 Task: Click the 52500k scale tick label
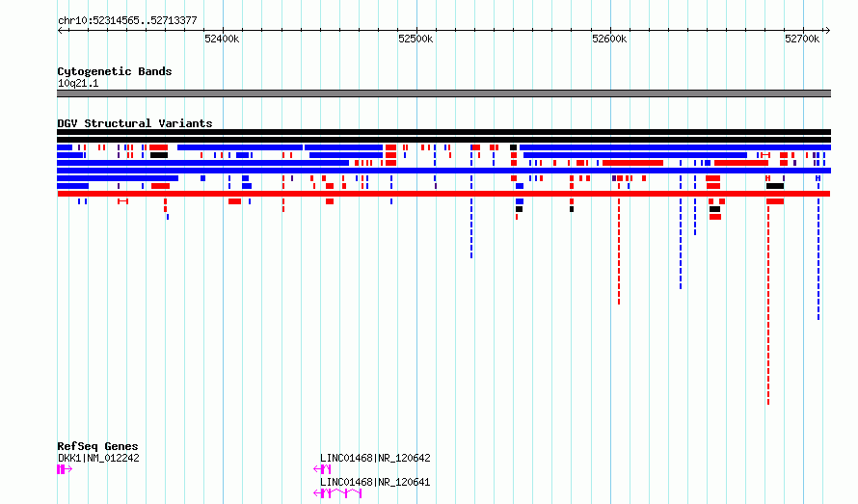point(416,39)
